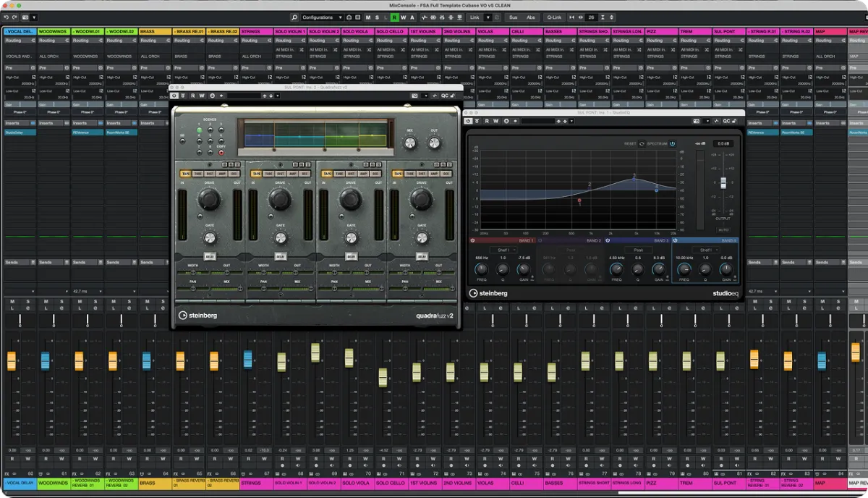Mute the VOCAL DELAY channel
The height and width of the screenshot is (498, 868).
coord(12,301)
